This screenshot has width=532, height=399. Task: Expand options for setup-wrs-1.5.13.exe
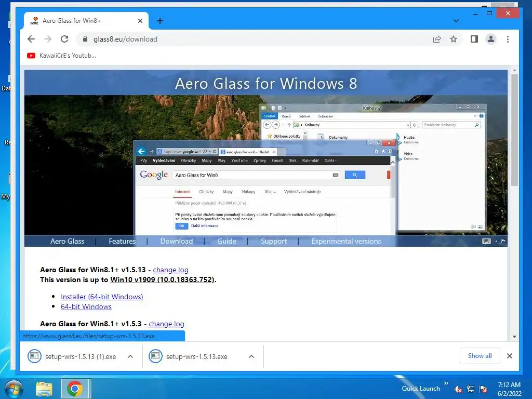[251, 356]
